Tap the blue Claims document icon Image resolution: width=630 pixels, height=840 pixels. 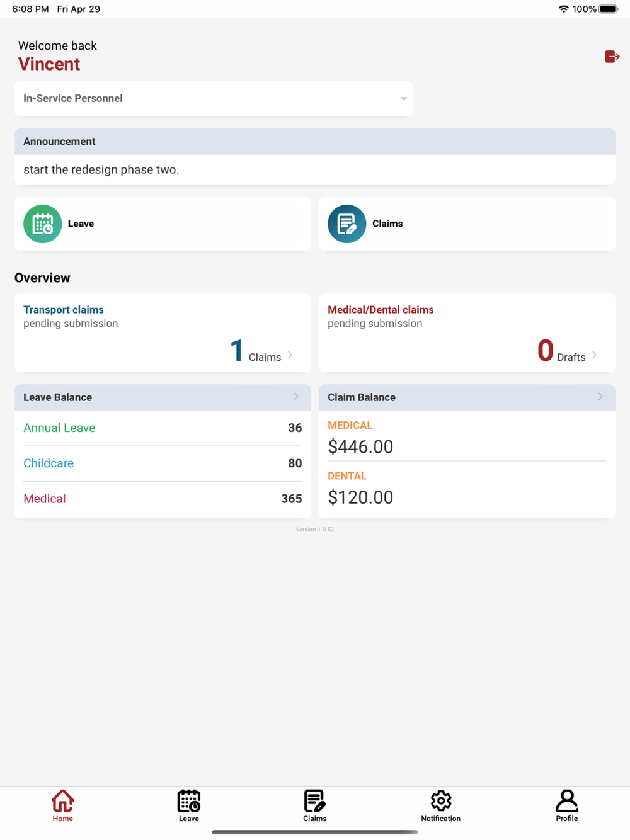pyautogui.click(x=346, y=224)
